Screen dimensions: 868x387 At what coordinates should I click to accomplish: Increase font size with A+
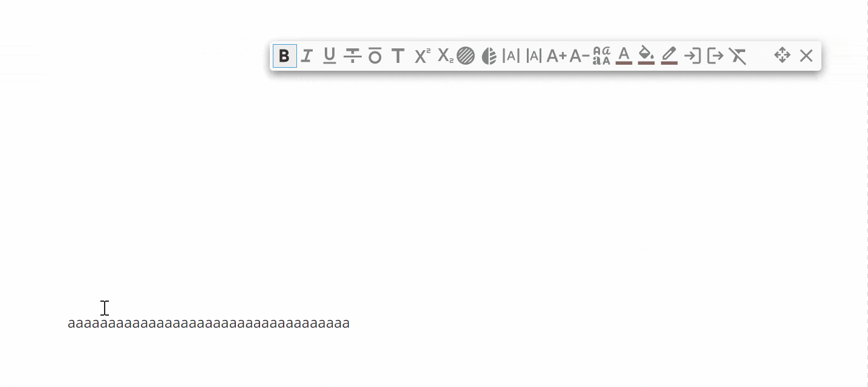556,56
